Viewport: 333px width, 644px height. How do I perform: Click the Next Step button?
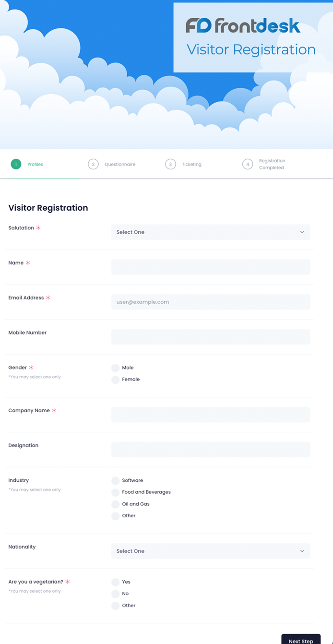[x=301, y=640]
